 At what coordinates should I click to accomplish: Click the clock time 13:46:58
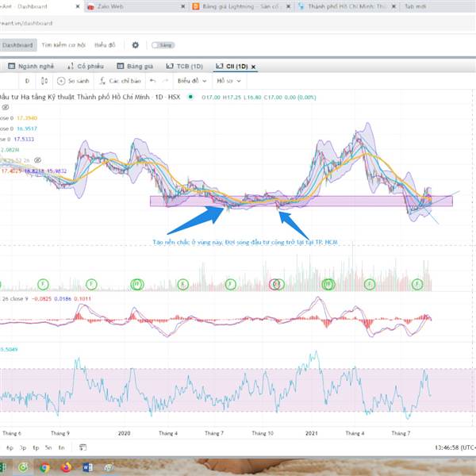point(447,447)
